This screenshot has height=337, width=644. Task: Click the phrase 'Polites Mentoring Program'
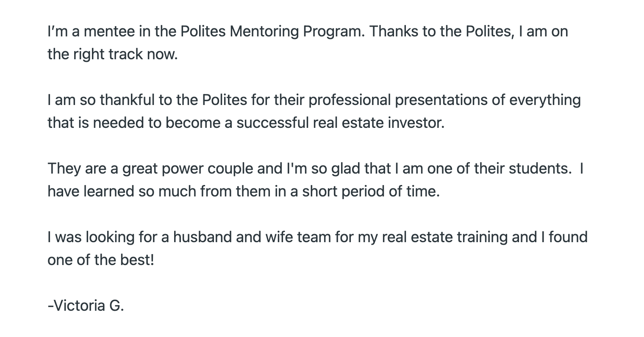click(272, 32)
